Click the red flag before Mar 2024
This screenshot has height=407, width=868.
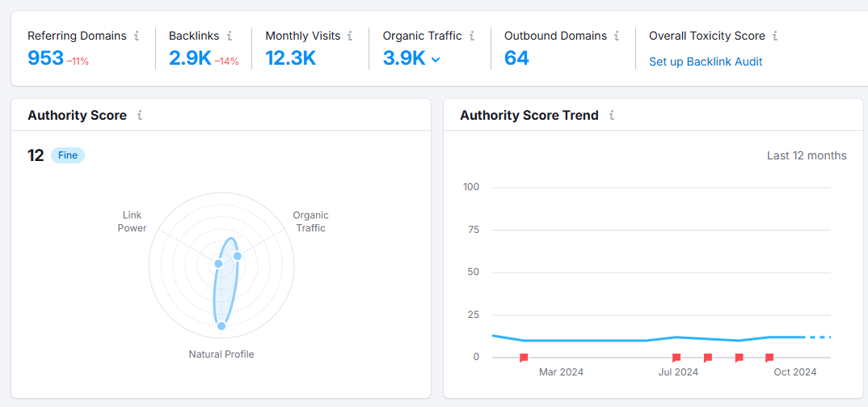pyautogui.click(x=524, y=358)
